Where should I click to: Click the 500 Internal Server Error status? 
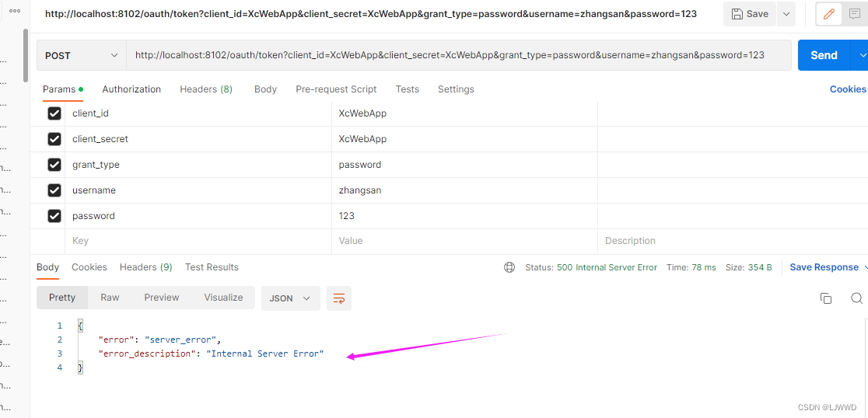point(607,267)
